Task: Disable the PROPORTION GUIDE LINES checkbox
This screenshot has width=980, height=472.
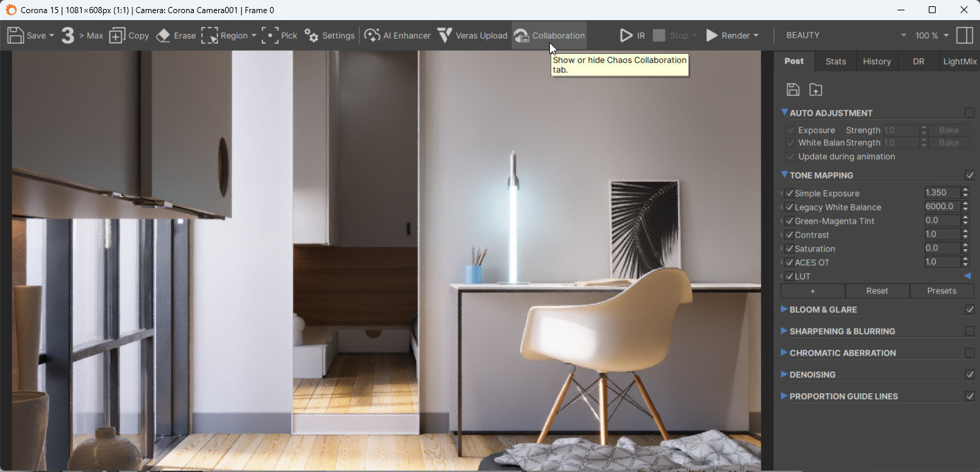Action: click(x=970, y=397)
